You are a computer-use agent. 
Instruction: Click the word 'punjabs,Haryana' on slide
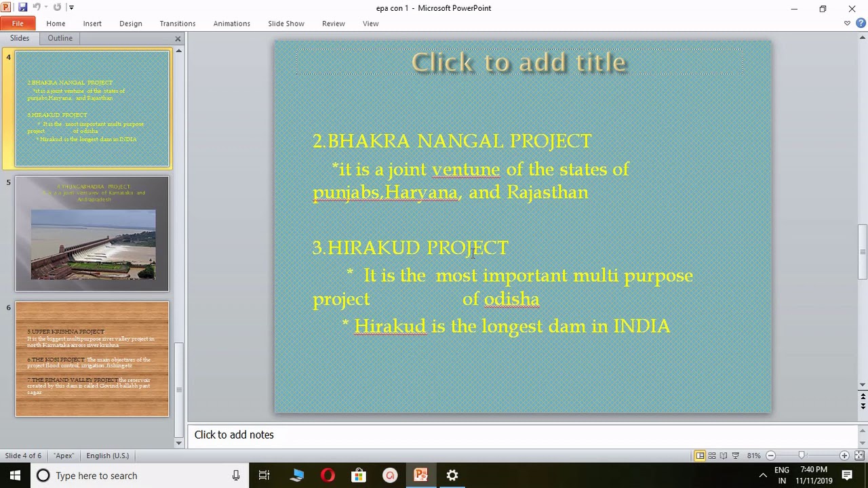(x=385, y=192)
